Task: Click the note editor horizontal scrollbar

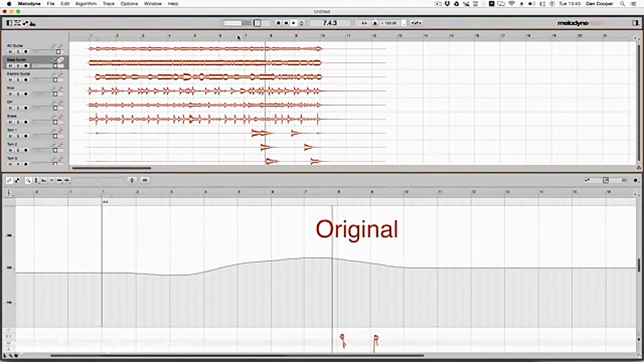Action: 237,356
